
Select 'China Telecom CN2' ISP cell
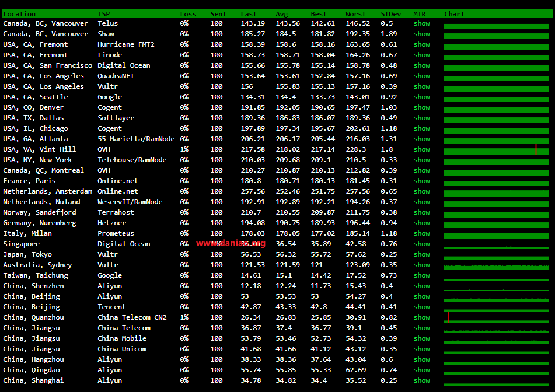(132, 317)
